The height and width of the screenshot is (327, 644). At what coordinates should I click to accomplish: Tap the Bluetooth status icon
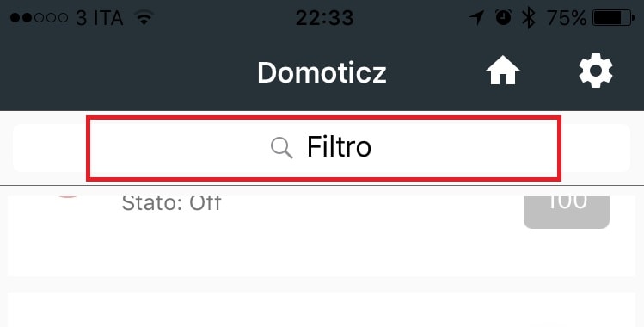coord(528,18)
